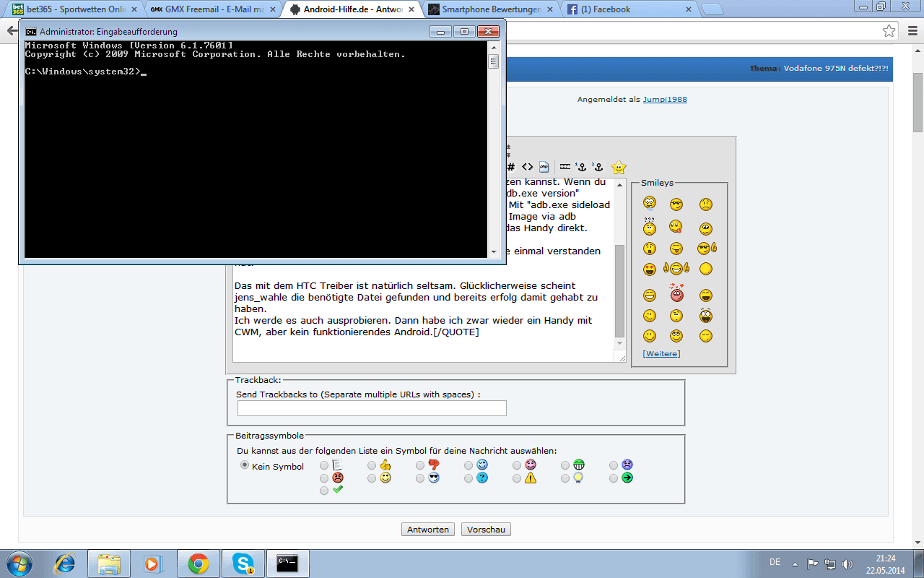Image resolution: width=924 pixels, height=578 pixels.
Task: Select the green arrow radio
Action: click(x=614, y=478)
